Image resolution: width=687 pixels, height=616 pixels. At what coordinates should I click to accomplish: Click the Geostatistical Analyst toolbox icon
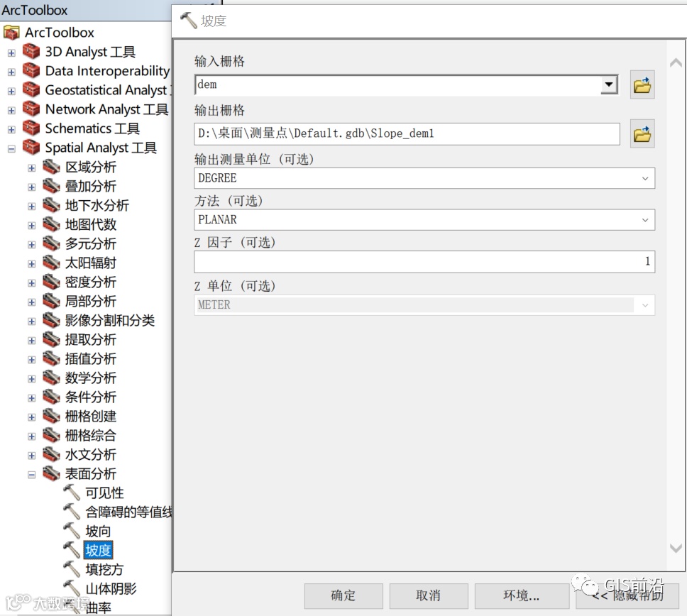tap(31, 90)
